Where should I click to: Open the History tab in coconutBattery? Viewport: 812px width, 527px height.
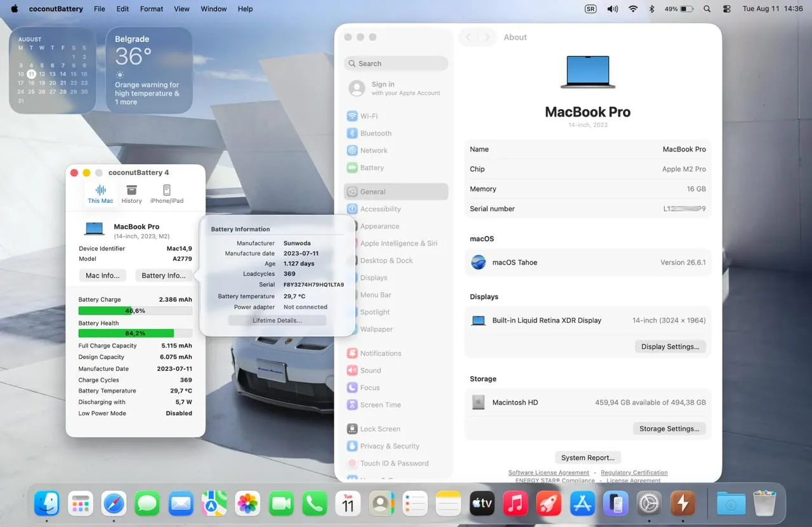pyautogui.click(x=131, y=194)
